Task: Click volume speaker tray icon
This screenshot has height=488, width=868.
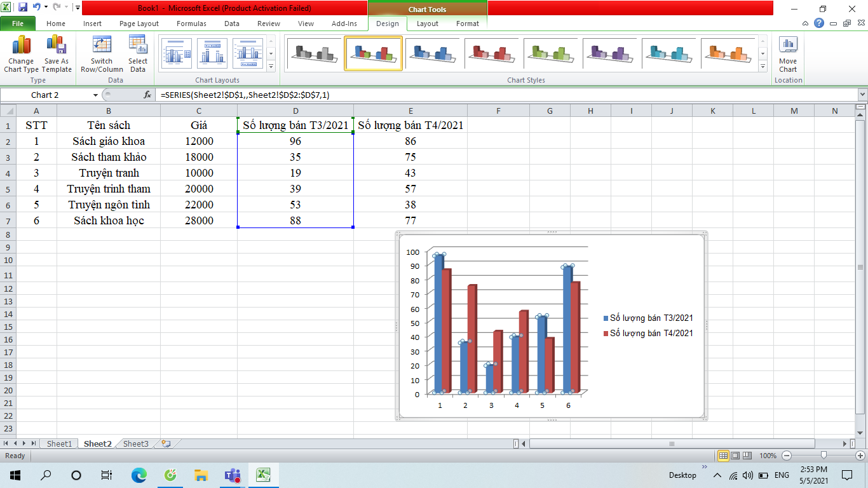Action: coord(748,475)
